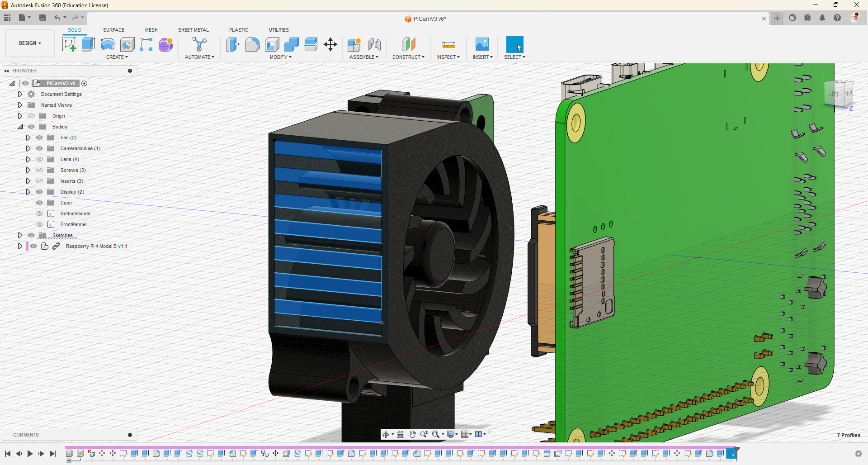868x465 pixels.
Task: Open the Job Status clock icon
Action: 807,18
